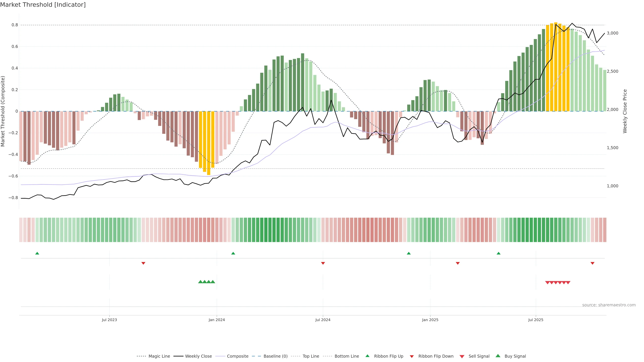Click the leftmost green Buy Signal triangle in the cluster
This screenshot has width=644, height=362.
[200, 282]
